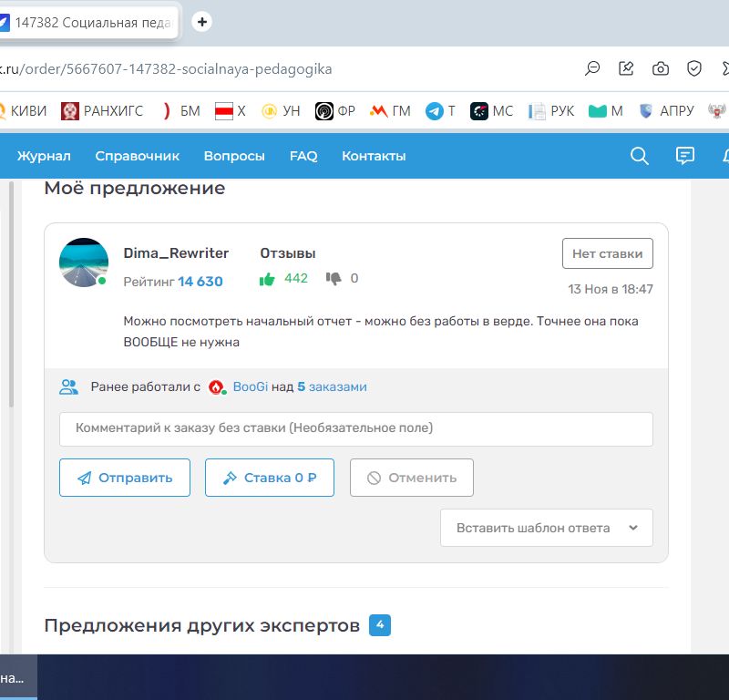Open new browser tab with plus button
The height and width of the screenshot is (700, 729).
pyautogui.click(x=202, y=22)
